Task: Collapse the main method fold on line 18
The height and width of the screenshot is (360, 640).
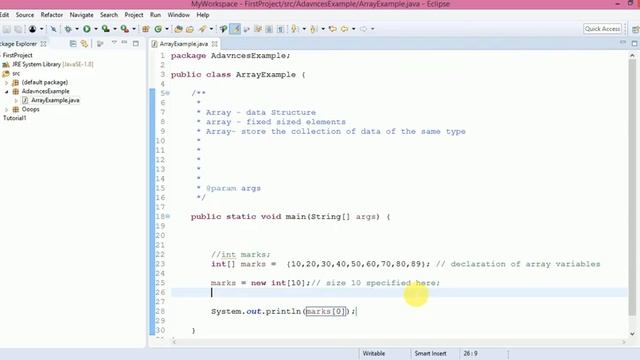Action: [x=167, y=216]
